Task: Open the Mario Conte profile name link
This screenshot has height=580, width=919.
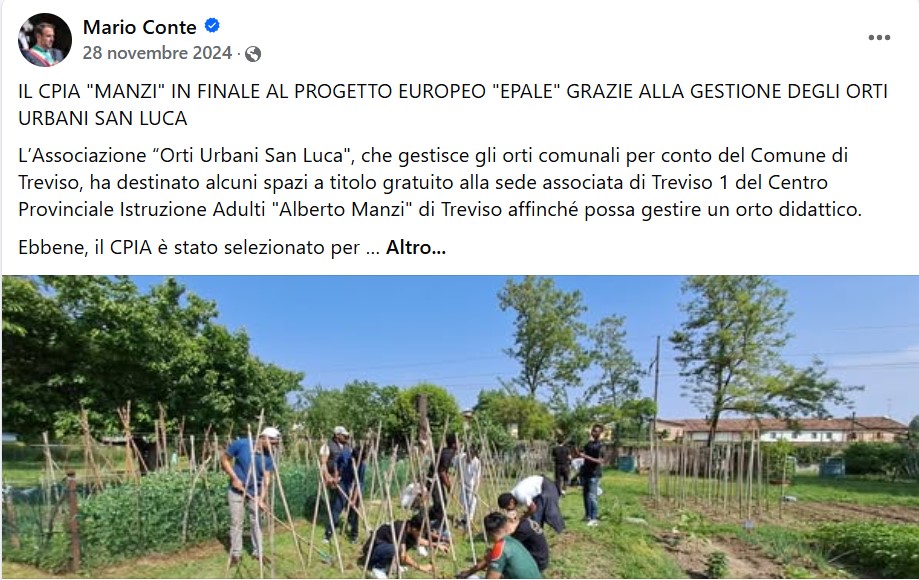Action: (139, 27)
